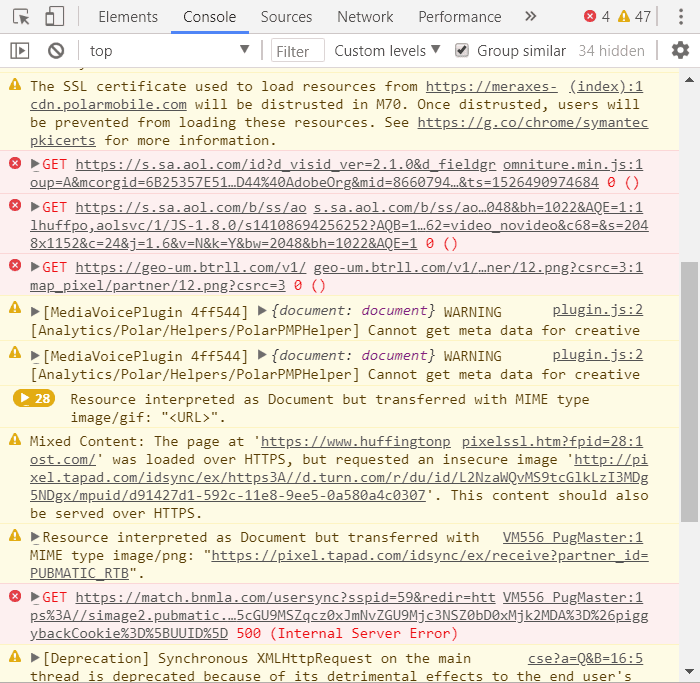Switch to the Network tab
700x683 pixels.
[365, 17]
